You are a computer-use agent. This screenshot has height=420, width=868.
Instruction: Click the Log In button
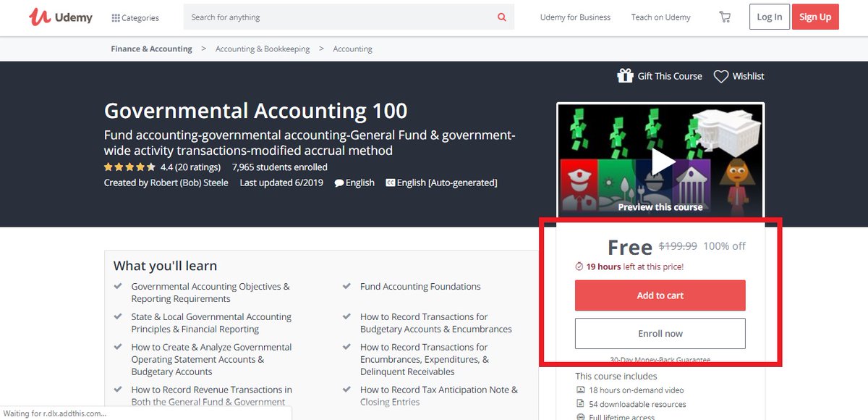coord(769,17)
